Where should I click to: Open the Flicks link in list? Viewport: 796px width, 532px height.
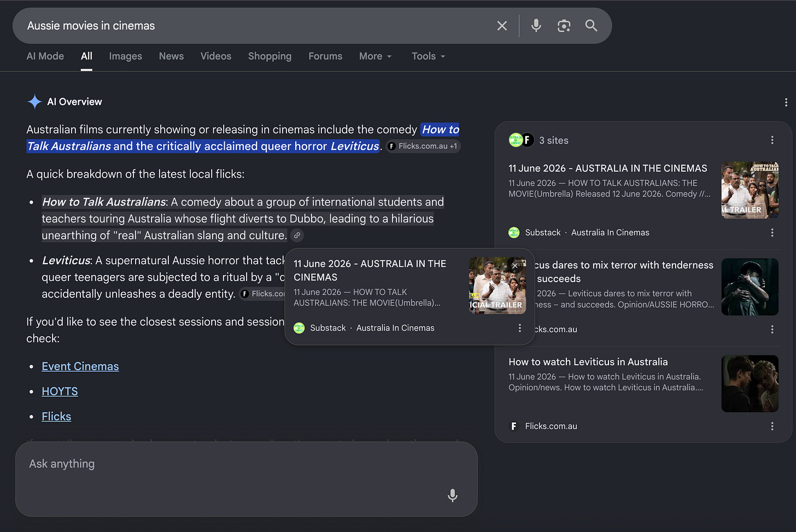click(x=56, y=417)
